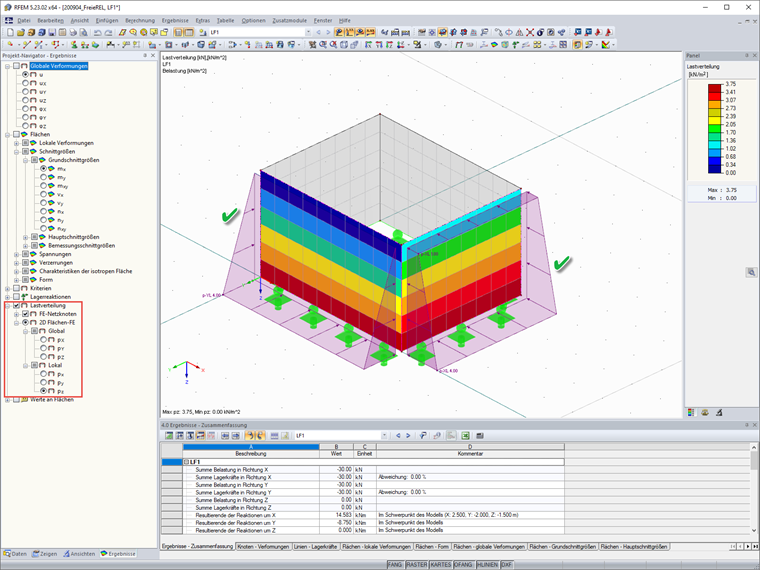Toggle the RASTER status button
The width and height of the screenshot is (760, 570).
[x=416, y=565]
